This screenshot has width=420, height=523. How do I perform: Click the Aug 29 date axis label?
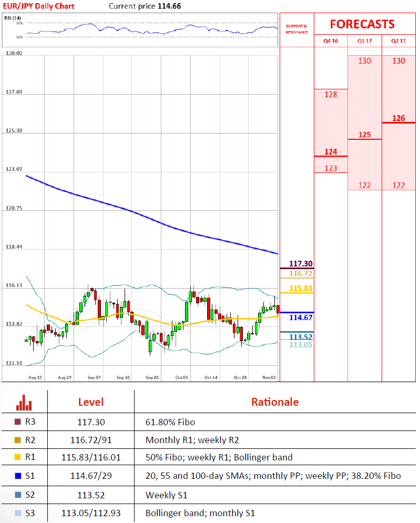point(65,377)
